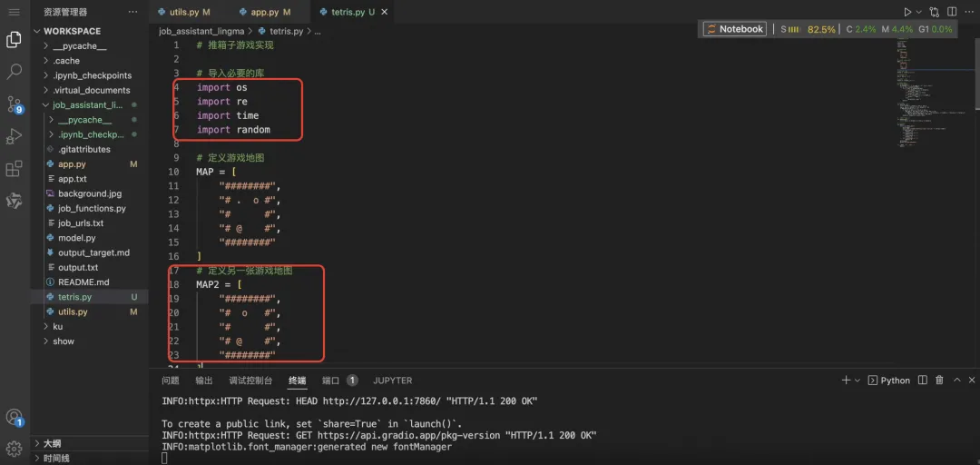
Task: Close the bottom panel
Action: 972,380
